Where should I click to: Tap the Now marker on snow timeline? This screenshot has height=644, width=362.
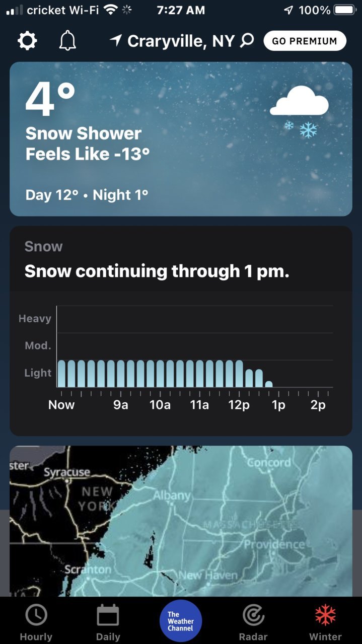61,405
